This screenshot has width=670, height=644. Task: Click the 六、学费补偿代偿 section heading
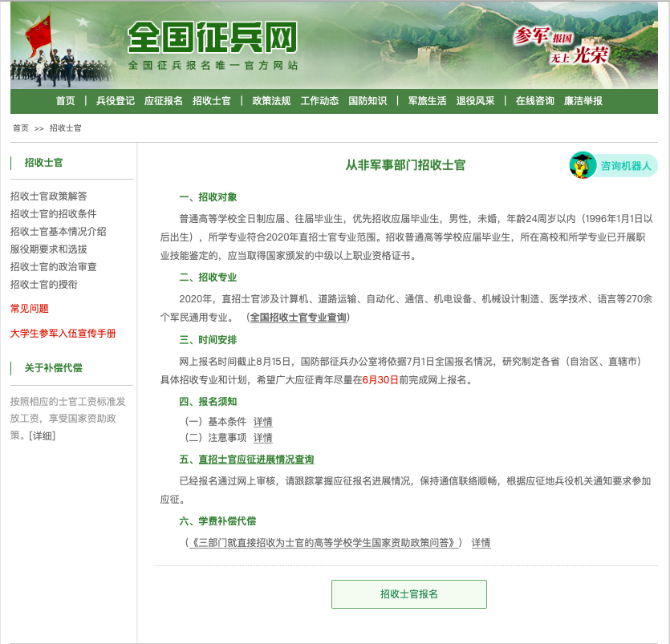[218, 521]
